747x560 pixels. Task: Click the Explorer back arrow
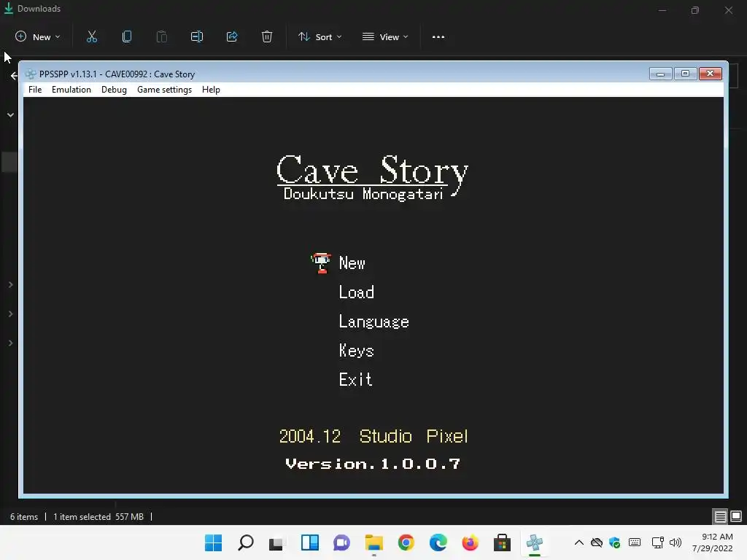[x=14, y=76]
